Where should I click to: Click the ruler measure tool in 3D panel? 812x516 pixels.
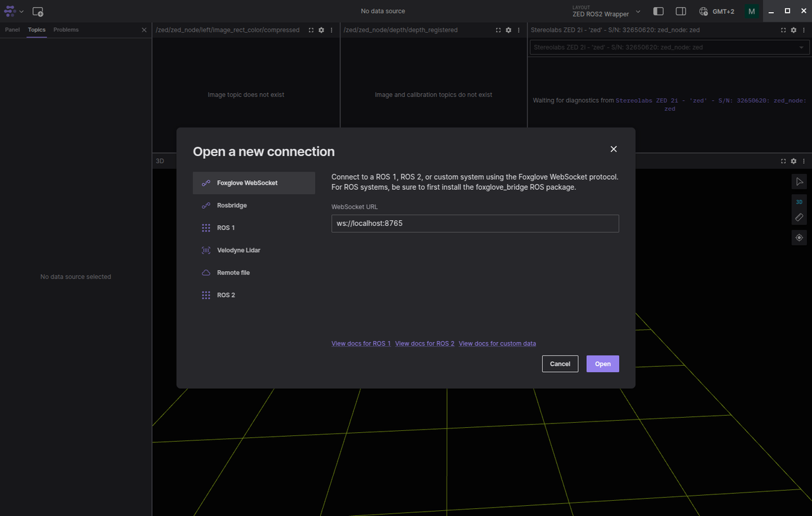799,218
